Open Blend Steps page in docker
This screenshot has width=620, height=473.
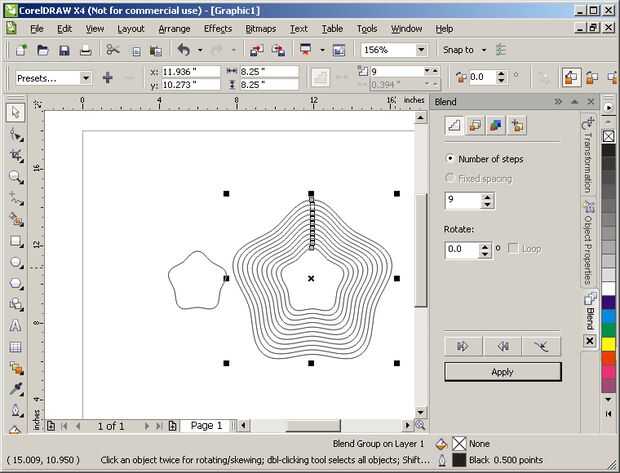[x=454, y=126]
